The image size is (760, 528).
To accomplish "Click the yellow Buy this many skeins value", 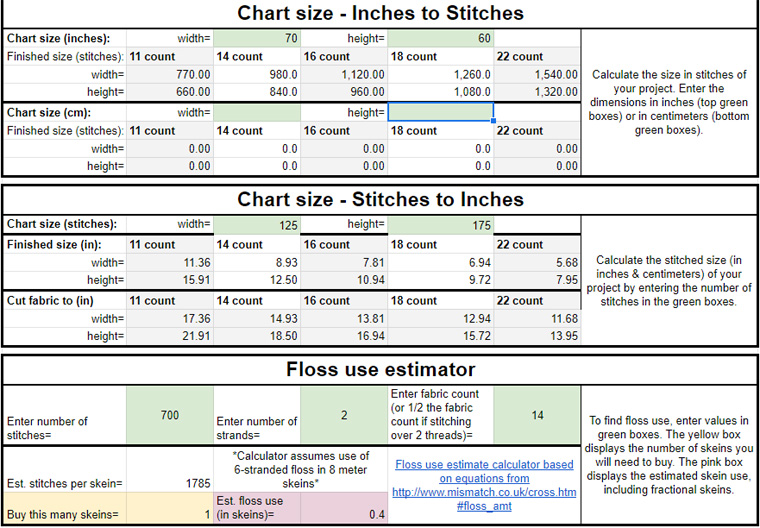I will (170, 509).
